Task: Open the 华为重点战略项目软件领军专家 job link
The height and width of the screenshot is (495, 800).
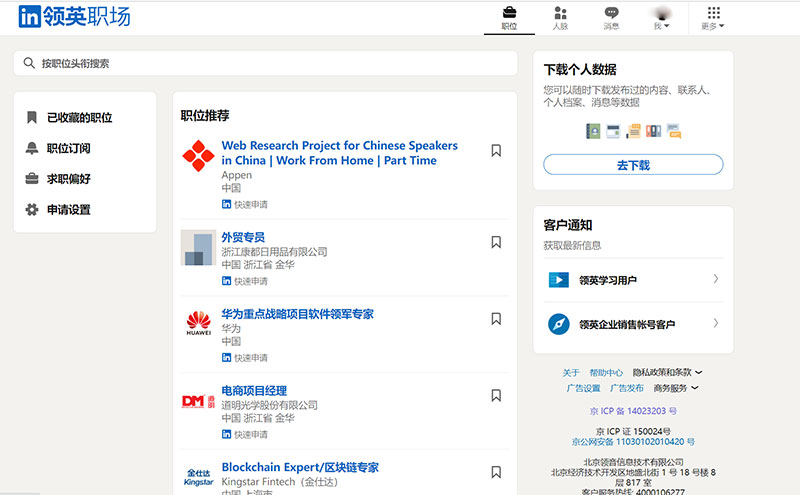Action: tap(297, 314)
